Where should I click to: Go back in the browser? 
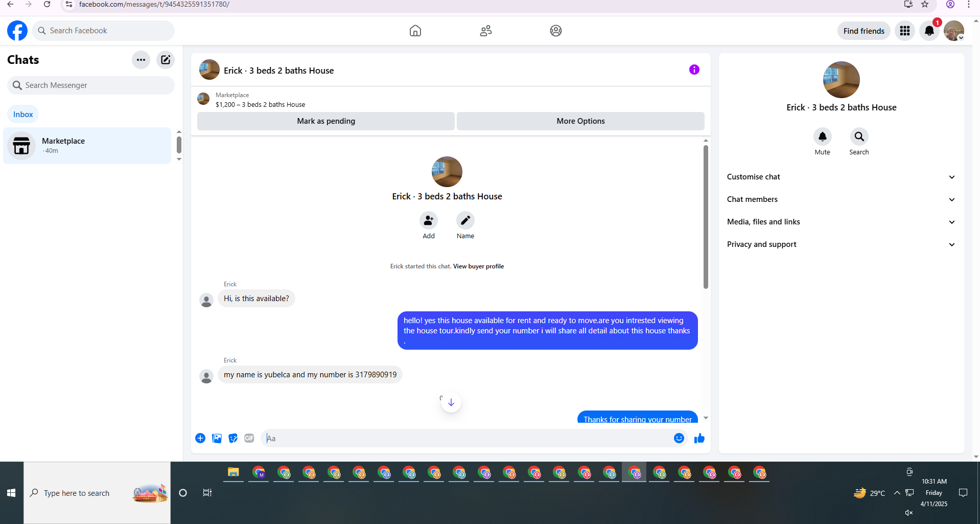(x=10, y=5)
